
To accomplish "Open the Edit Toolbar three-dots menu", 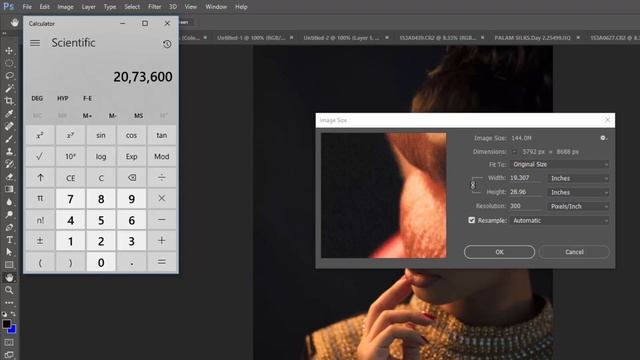I will point(9,302).
